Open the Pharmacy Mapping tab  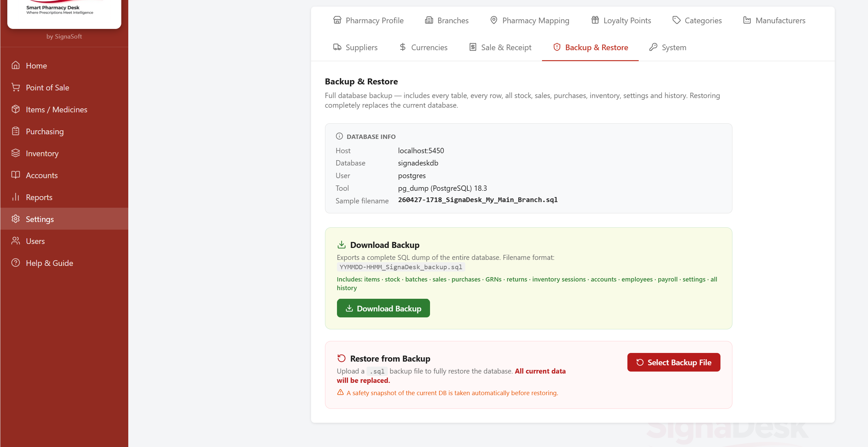529,21
